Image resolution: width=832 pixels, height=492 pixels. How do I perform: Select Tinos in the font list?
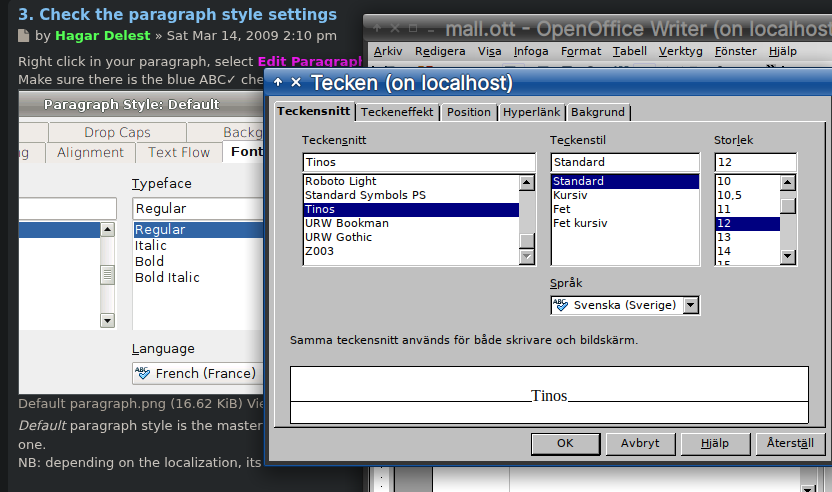click(x=411, y=209)
